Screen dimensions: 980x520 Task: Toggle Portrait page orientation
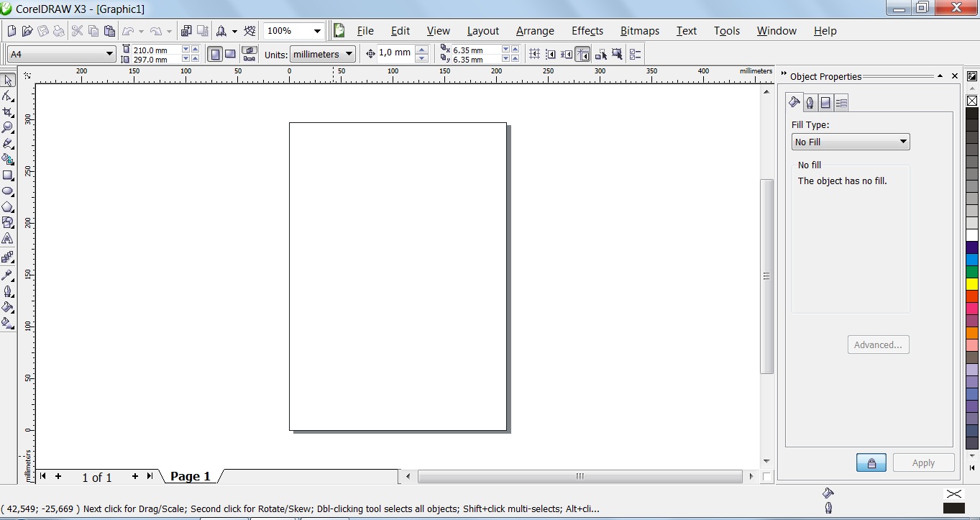214,54
